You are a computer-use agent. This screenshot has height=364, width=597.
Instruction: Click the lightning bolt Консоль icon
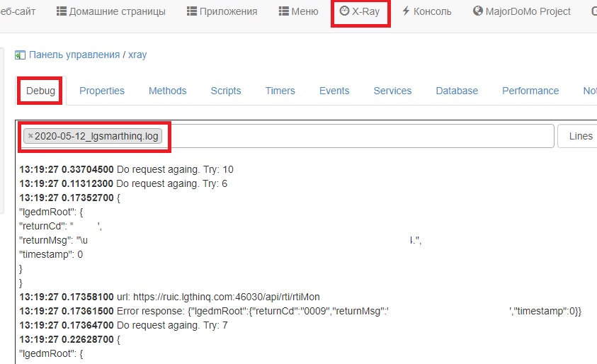click(x=406, y=11)
